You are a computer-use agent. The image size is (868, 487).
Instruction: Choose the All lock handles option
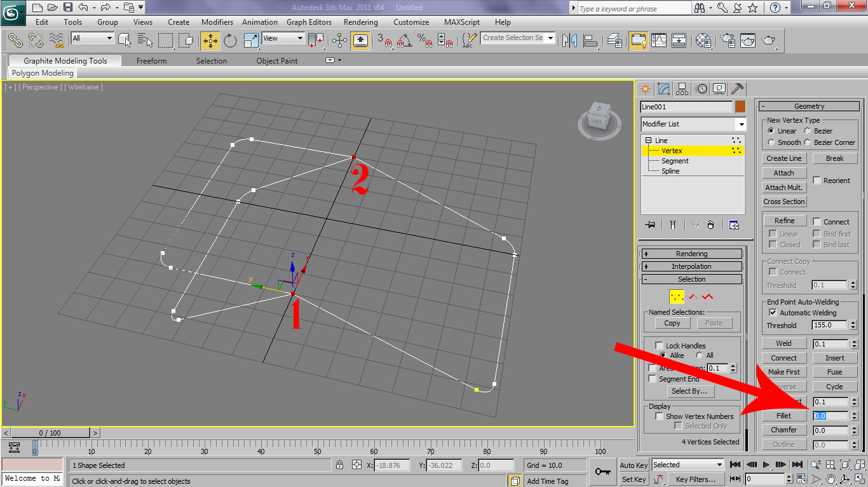699,355
